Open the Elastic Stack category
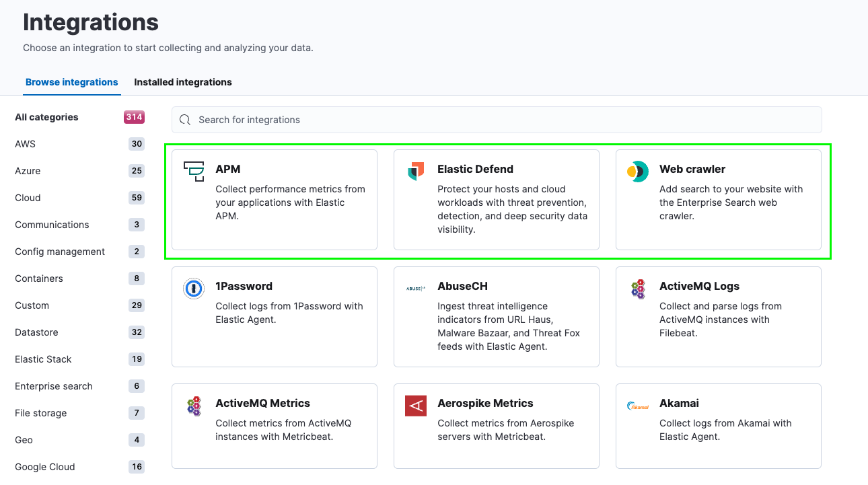Viewport: 868px width, 485px height. pyautogui.click(x=43, y=359)
